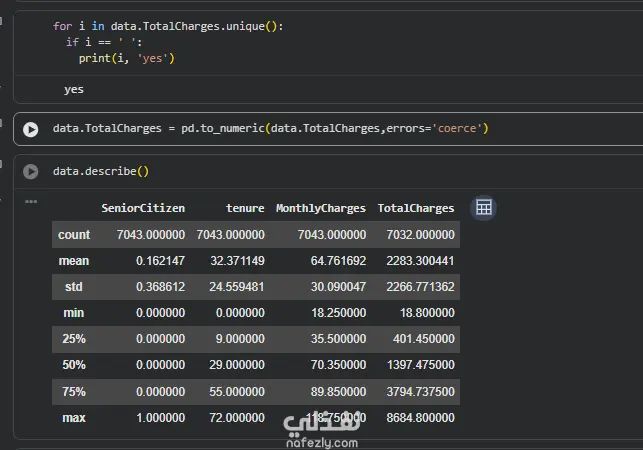Click tenure mean value 32.371149
The height and width of the screenshot is (450, 643).
(x=237, y=261)
